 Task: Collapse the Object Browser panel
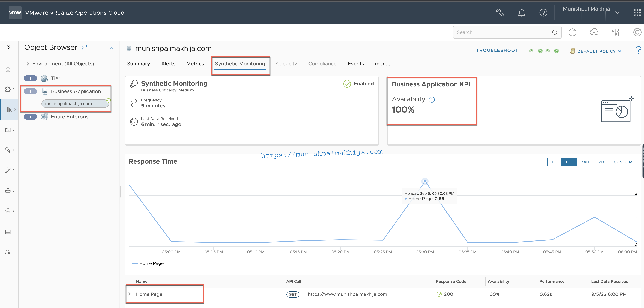click(111, 48)
